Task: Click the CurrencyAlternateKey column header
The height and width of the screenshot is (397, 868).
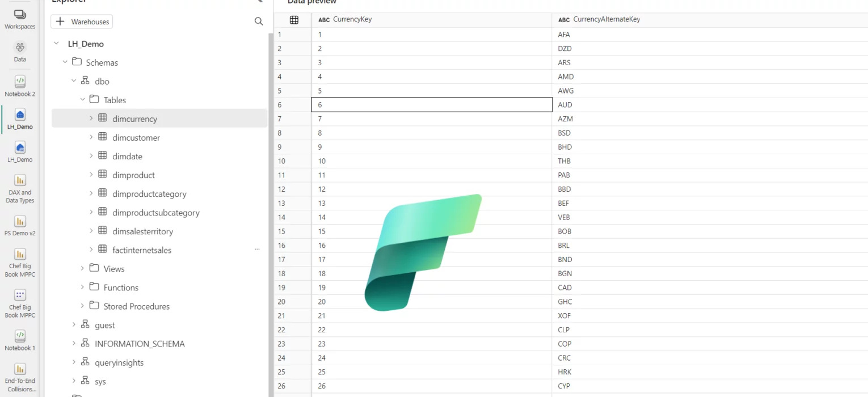Action: 709,20
